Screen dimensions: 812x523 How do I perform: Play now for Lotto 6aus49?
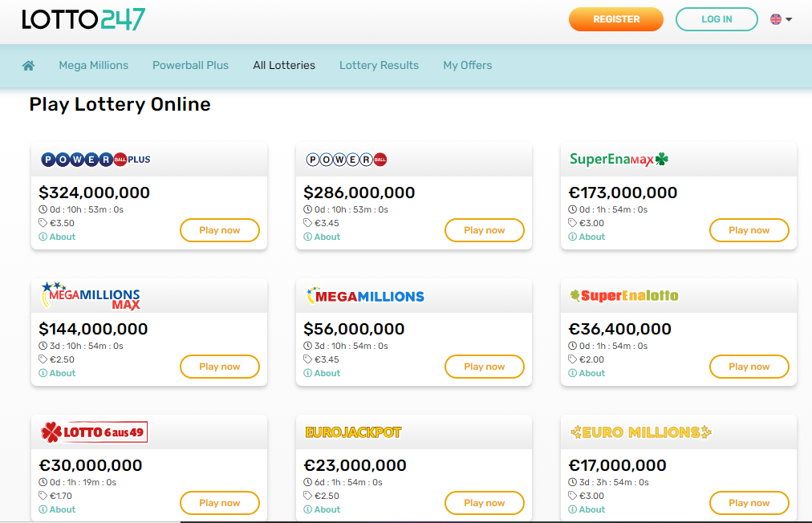pyautogui.click(x=220, y=503)
